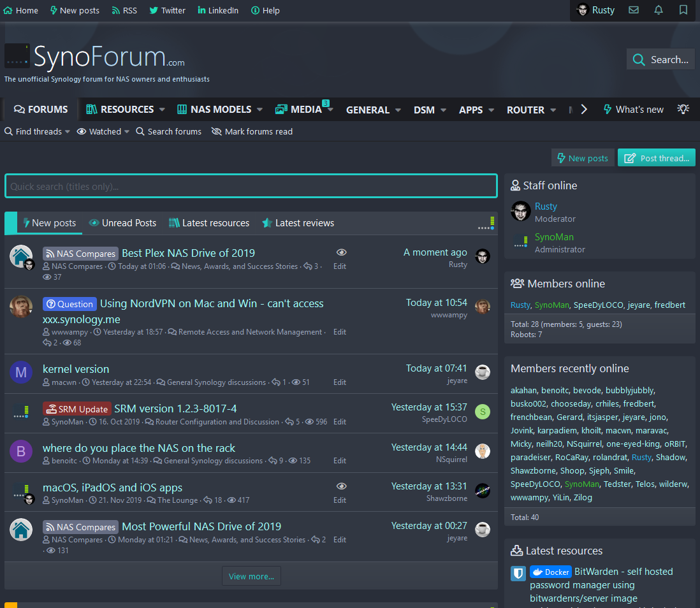700x608 pixels.
Task: Click the Quick search input field
Action: [x=251, y=185]
